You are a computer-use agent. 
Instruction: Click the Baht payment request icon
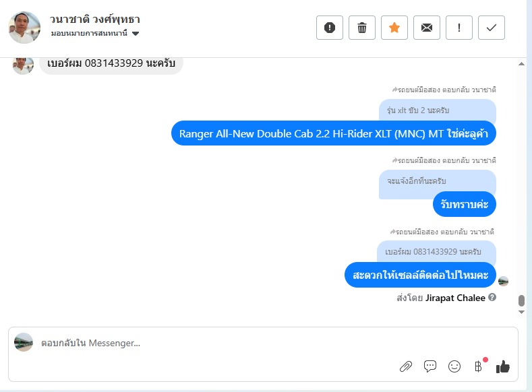point(478,366)
